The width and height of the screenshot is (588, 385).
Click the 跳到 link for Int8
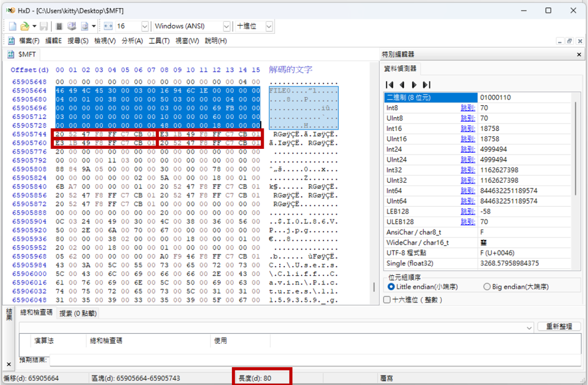point(467,108)
